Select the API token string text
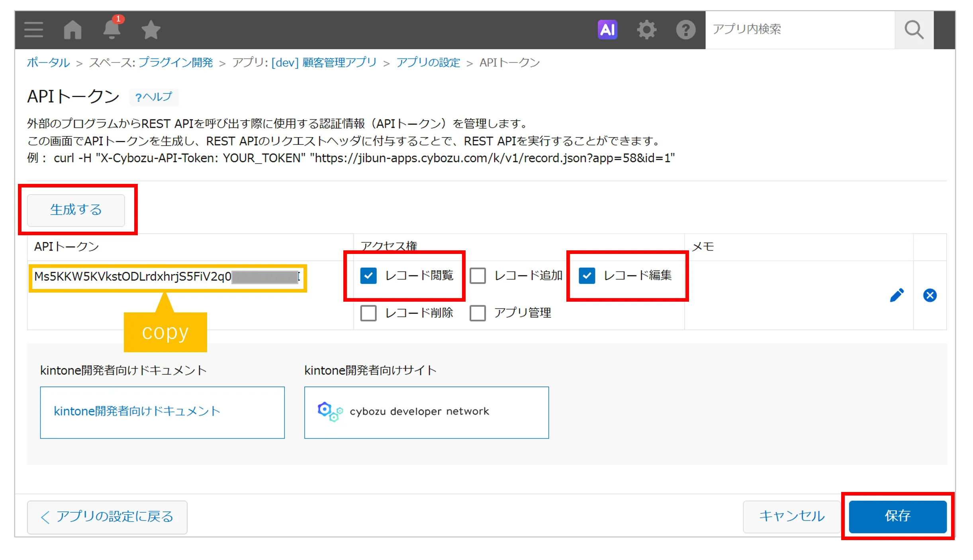Screen dimensions: 973x560 click(167, 277)
